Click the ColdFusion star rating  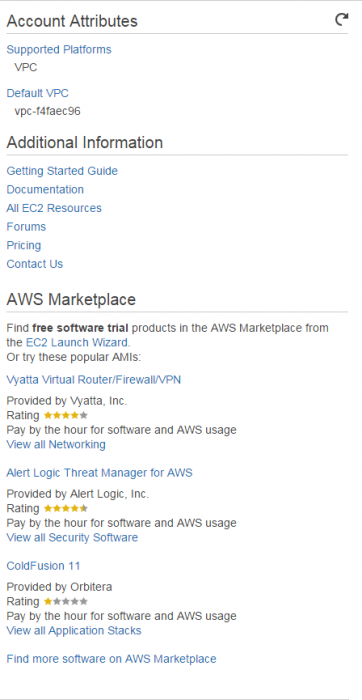click(x=66, y=601)
